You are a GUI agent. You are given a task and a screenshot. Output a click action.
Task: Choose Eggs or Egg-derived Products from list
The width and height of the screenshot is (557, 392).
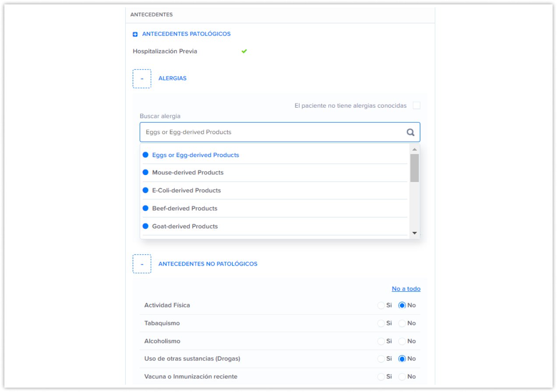click(195, 155)
